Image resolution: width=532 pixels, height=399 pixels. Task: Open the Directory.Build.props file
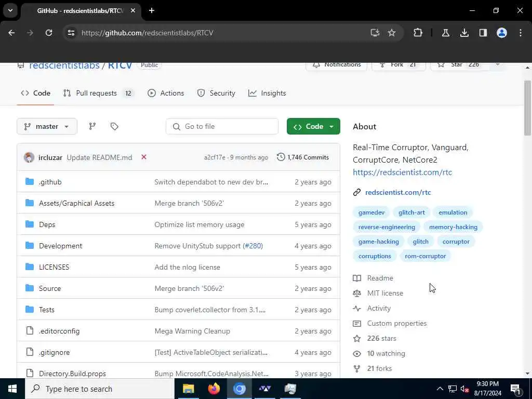pyautogui.click(x=73, y=374)
